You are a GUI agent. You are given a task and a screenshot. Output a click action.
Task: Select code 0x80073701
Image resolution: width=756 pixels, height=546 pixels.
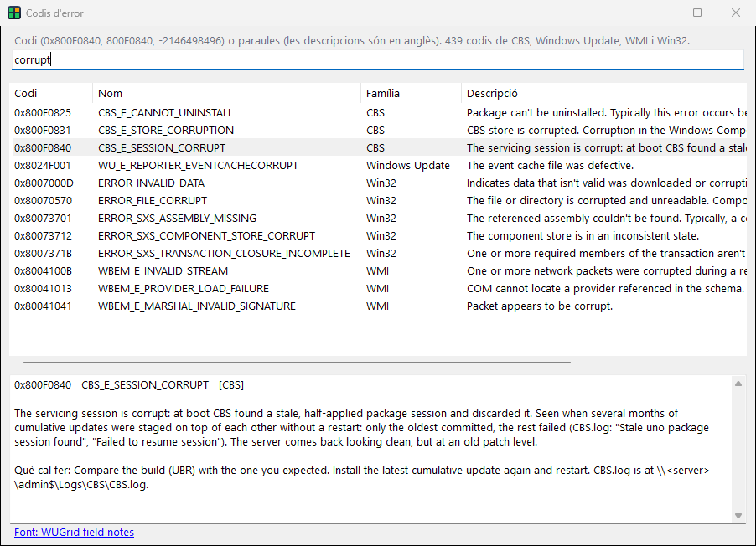pos(43,219)
